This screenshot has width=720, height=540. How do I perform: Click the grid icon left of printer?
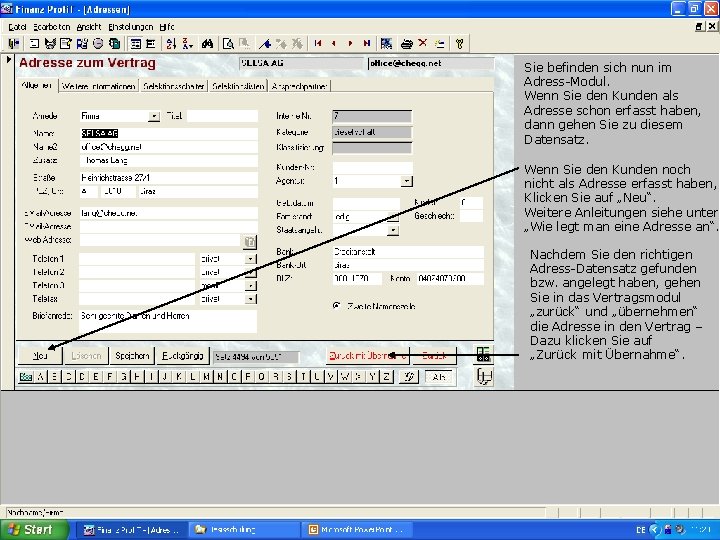[x=386, y=44]
